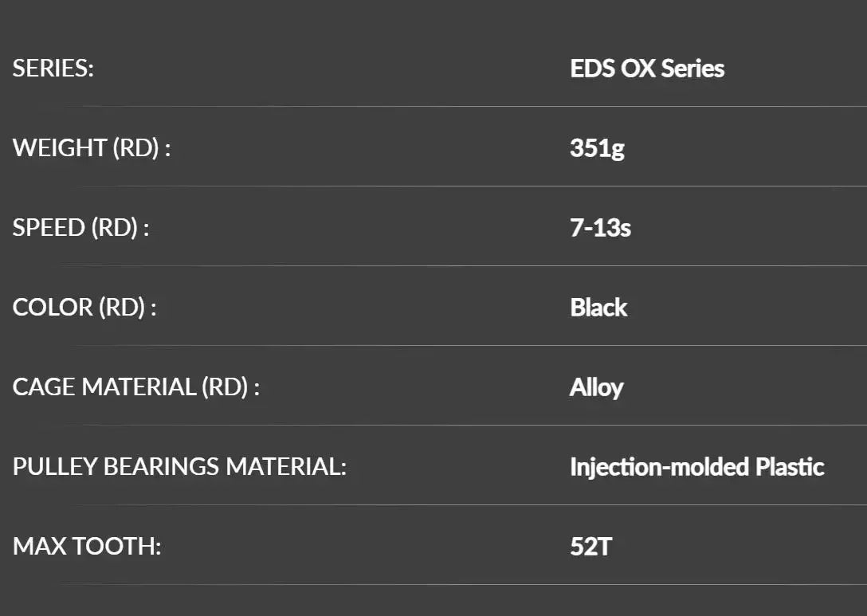Select the EDS OX Series value
The image size is (867, 616).
point(647,69)
